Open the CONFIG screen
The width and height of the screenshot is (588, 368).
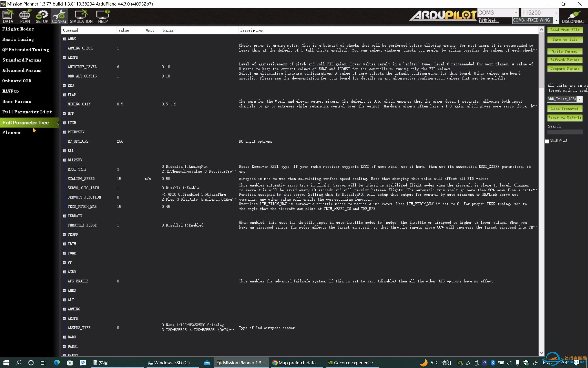point(59,16)
